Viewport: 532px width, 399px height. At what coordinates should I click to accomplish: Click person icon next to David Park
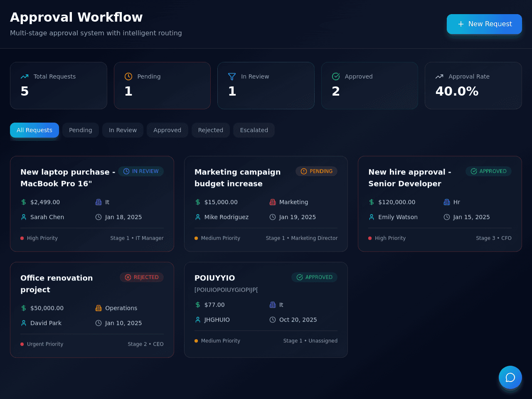[24, 323]
